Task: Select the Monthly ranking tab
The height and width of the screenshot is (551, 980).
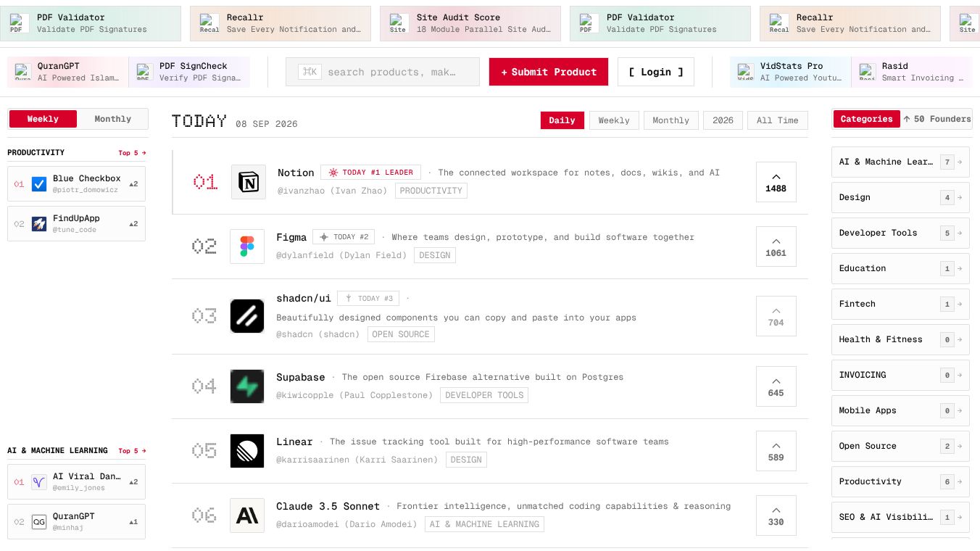Action: click(x=670, y=120)
